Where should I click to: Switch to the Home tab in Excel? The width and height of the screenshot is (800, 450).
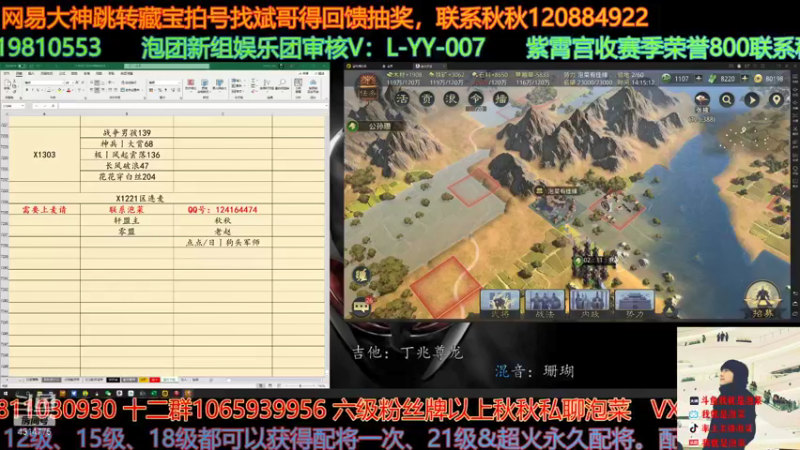pos(18,73)
